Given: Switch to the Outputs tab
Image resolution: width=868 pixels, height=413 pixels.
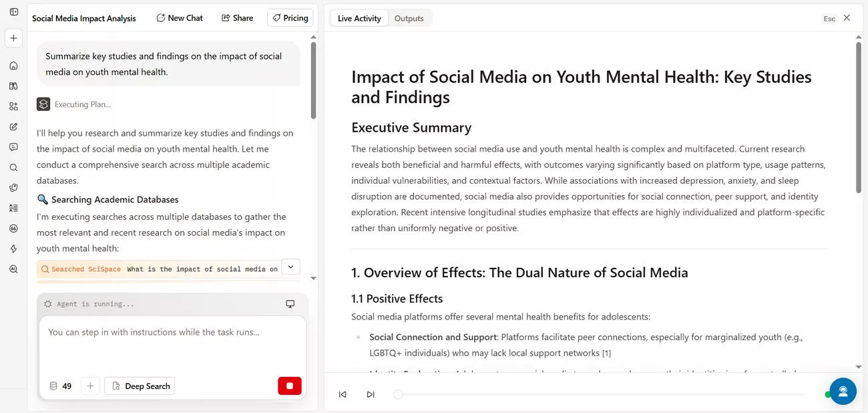Looking at the screenshot, I should (x=409, y=19).
